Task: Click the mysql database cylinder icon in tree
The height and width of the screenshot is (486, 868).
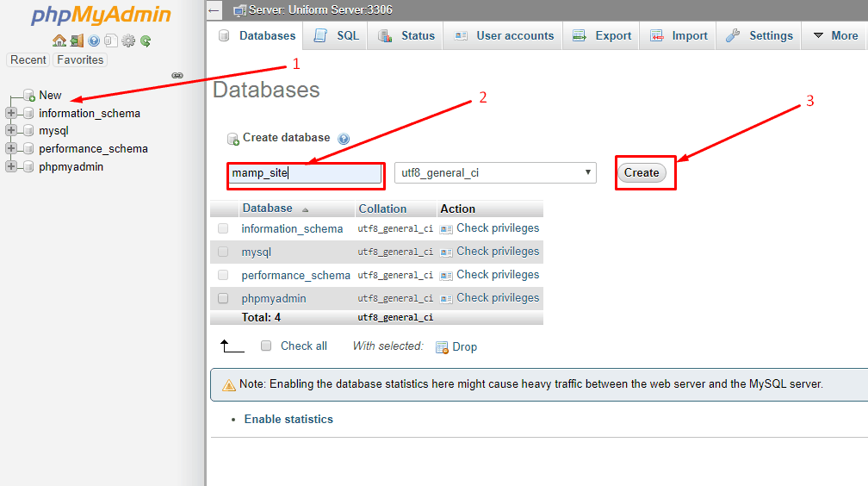Action: (x=28, y=131)
